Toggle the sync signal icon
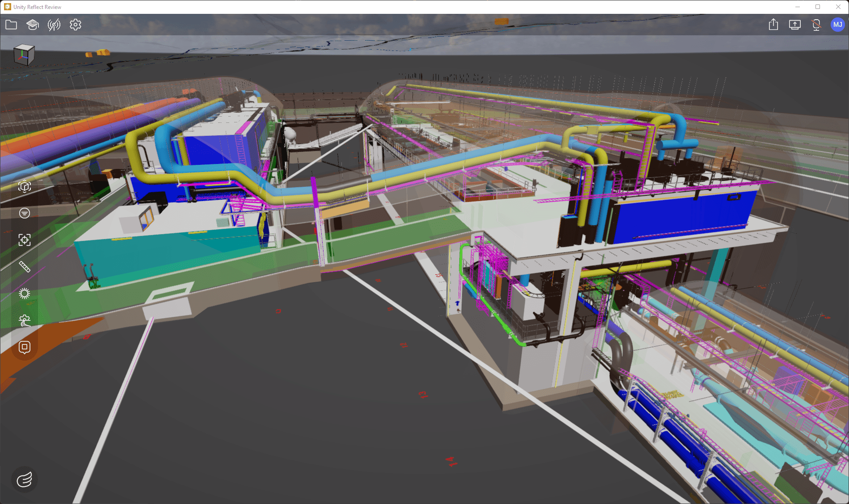The width and height of the screenshot is (849, 504). click(x=54, y=25)
